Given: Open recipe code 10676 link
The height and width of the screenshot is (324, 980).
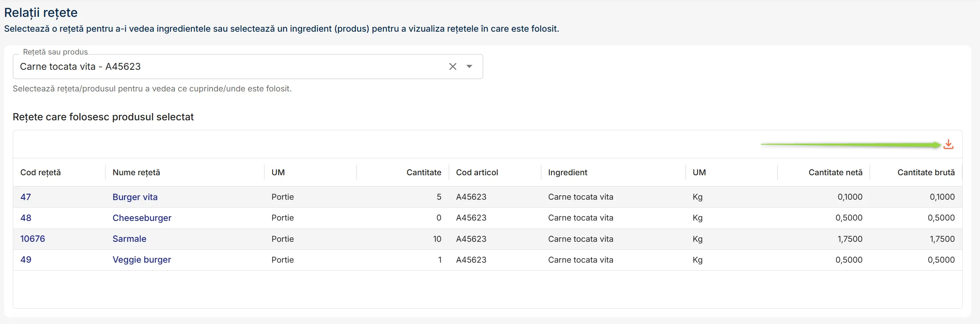Looking at the screenshot, I should (33, 239).
